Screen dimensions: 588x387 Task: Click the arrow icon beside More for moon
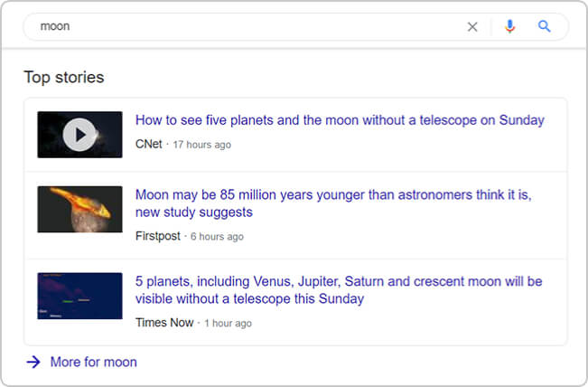click(x=33, y=362)
